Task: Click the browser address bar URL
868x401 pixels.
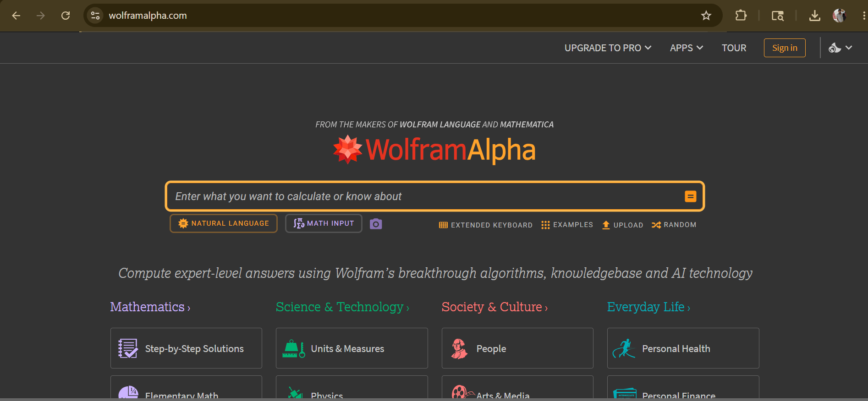Action: [x=148, y=16]
